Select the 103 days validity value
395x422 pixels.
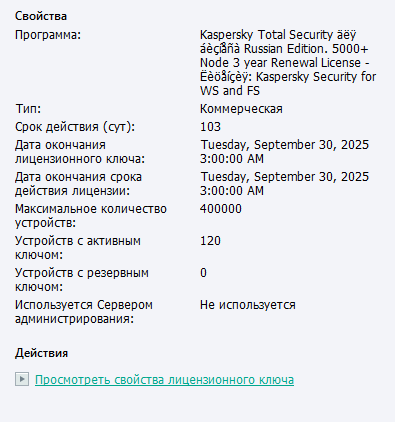[x=210, y=127]
